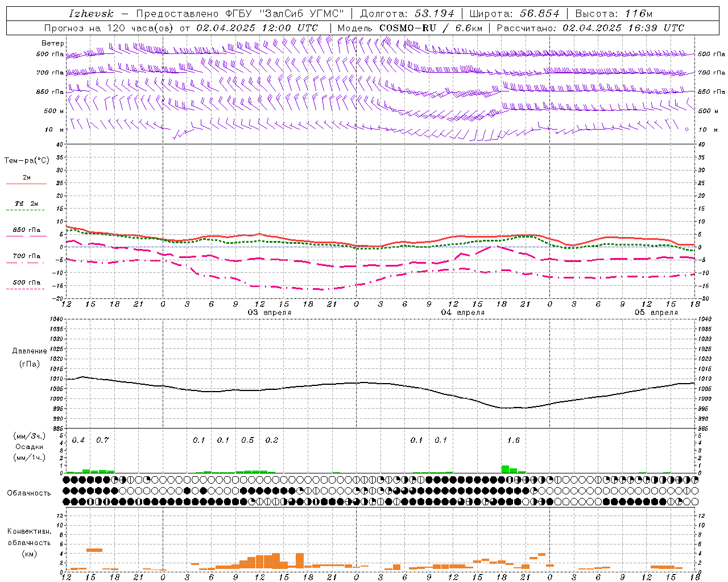Click the (гПа) unit under Давление
728x582 pixels.
pos(30,364)
